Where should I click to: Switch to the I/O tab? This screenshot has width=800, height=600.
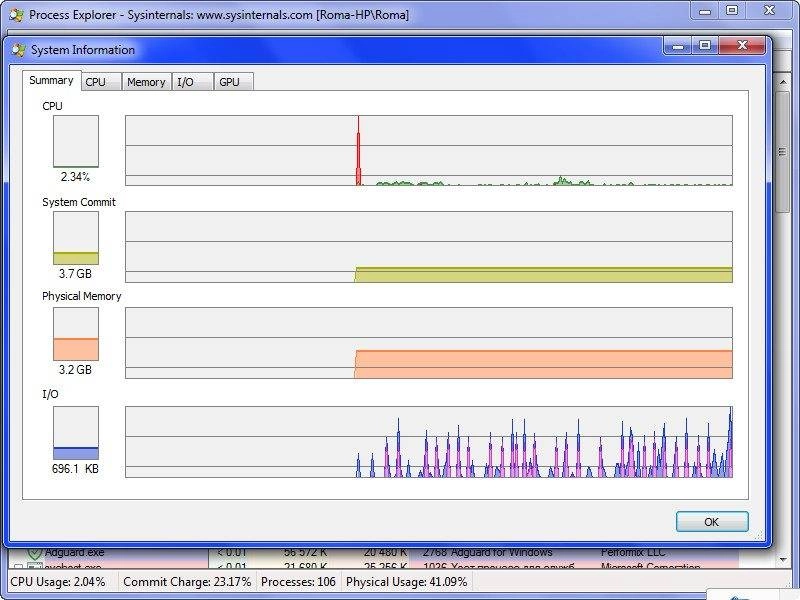[x=192, y=82]
